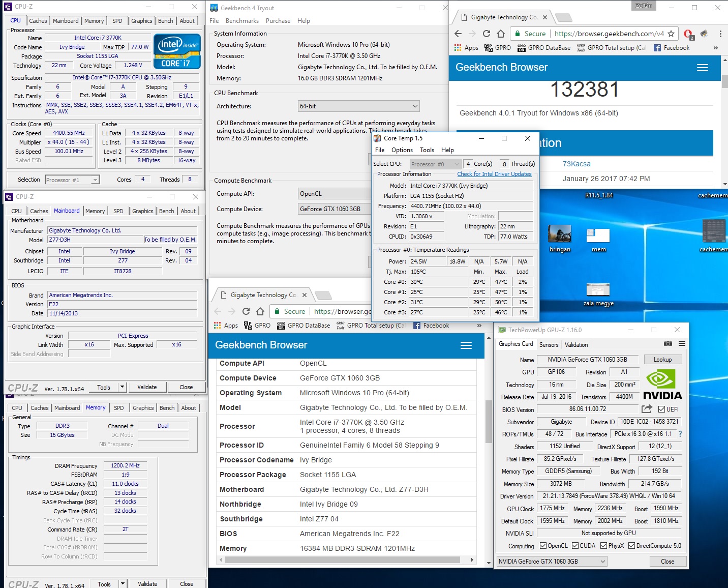Open the Purchase menu in Geekbench
Image resolution: width=728 pixels, height=588 pixels.
click(278, 21)
